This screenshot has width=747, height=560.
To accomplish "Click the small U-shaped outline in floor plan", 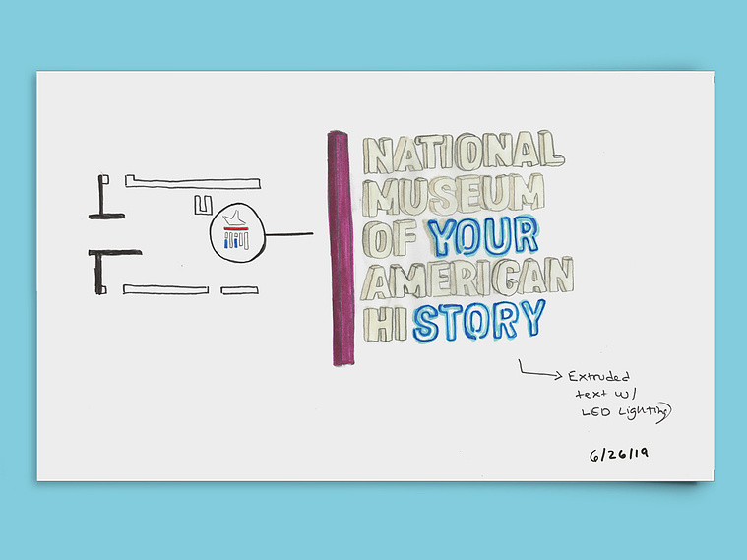I will click(203, 205).
